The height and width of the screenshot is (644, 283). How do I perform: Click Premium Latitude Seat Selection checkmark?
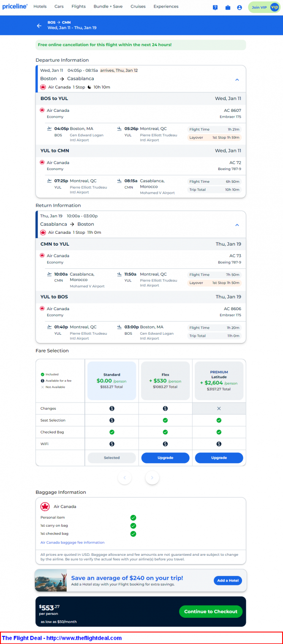pos(219,420)
